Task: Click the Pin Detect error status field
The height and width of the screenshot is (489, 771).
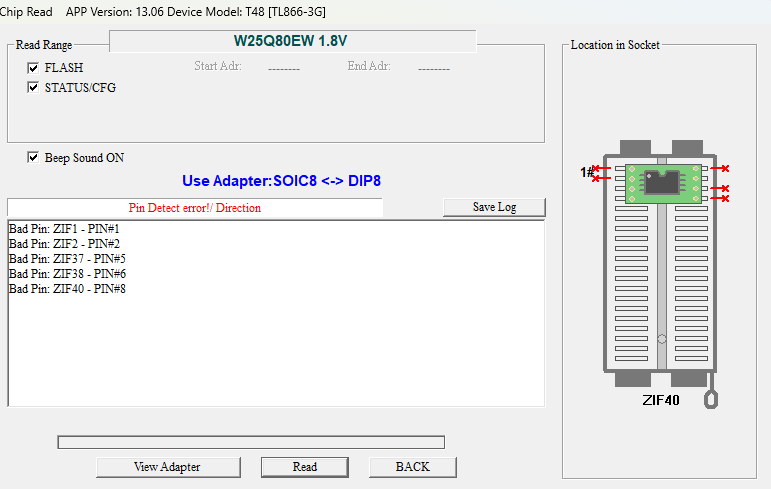Action: click(x=195, y=208)
